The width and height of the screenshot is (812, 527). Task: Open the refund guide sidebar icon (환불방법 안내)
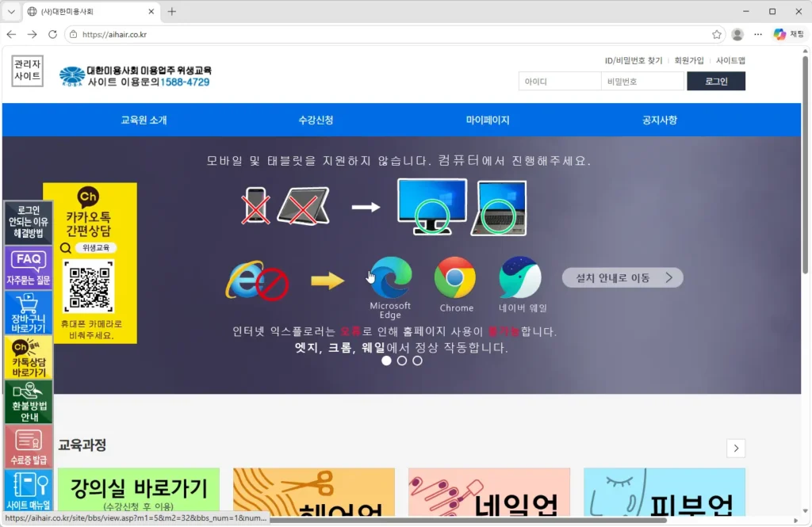(28, 403)
